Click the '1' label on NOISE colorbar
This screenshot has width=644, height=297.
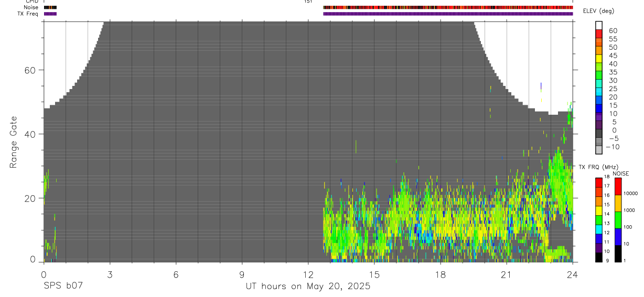click(625, 261)
